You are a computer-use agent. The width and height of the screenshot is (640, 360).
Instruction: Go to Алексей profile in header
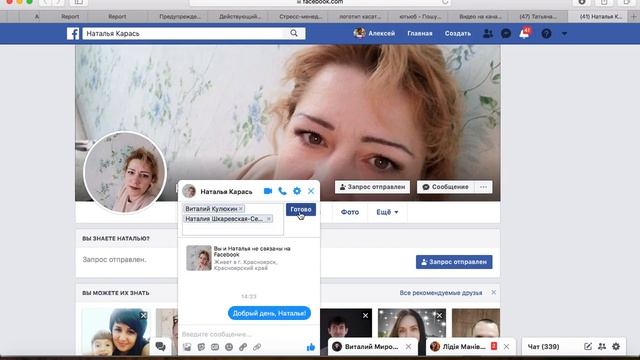click(x=374, y=33)
